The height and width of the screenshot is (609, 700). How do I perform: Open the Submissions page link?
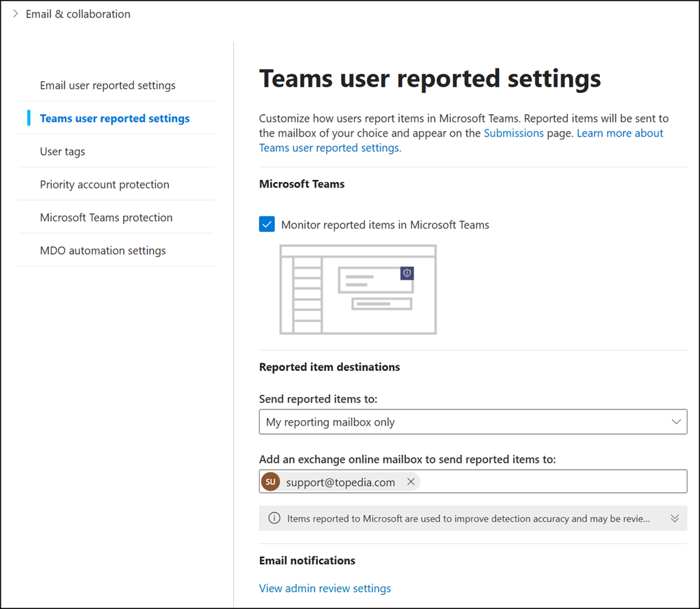[513, 133]
